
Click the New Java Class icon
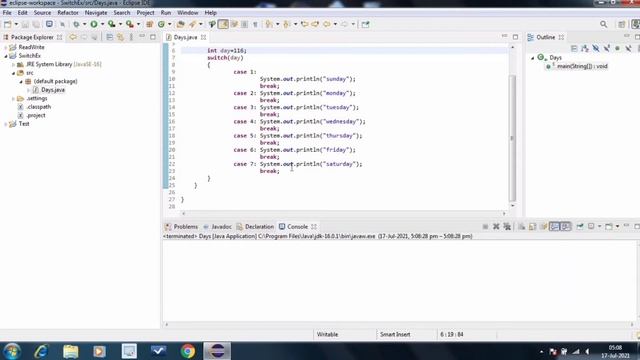point(161,24)
